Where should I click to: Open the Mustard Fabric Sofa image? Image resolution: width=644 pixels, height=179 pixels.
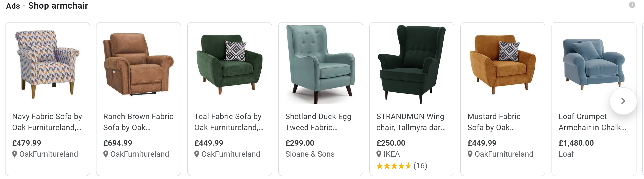click(503, 64)
